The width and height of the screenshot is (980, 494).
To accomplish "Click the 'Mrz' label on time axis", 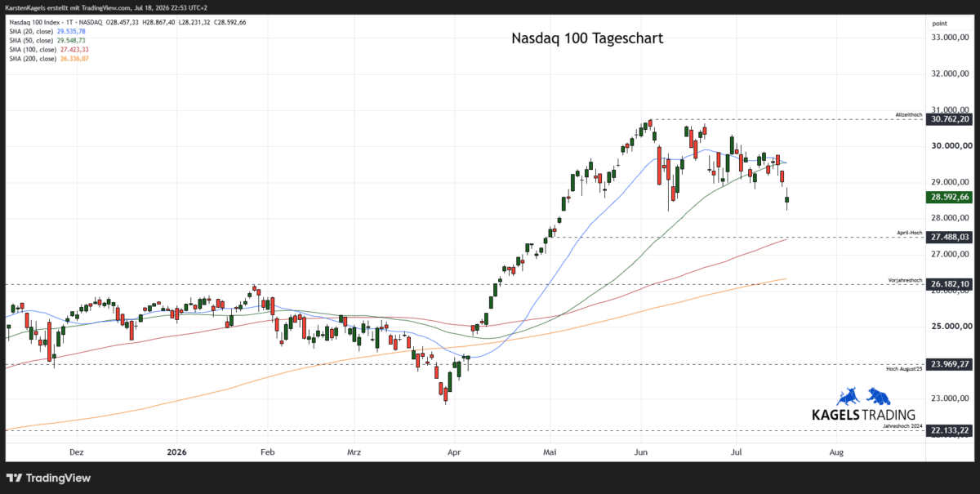I will [x=354, y=451].
